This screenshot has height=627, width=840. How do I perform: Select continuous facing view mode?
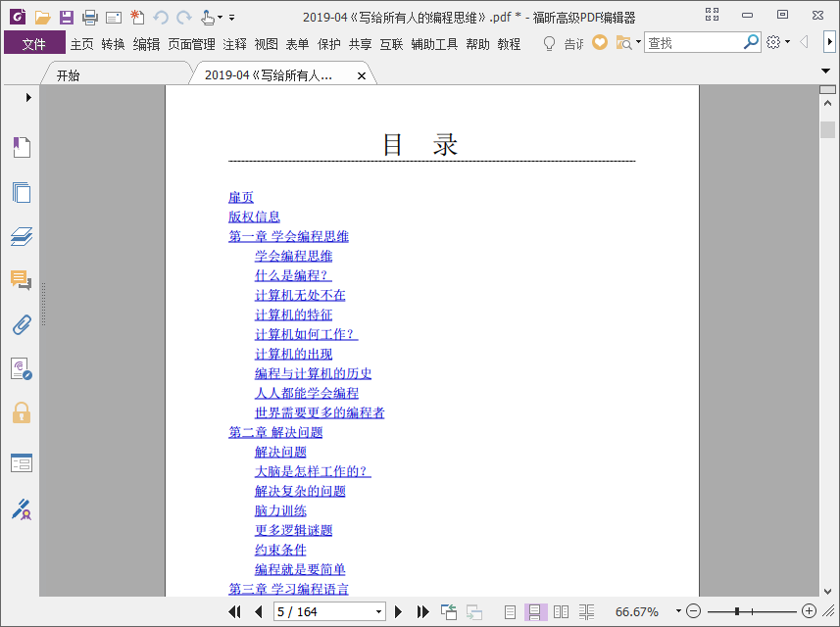coord(586,611)
